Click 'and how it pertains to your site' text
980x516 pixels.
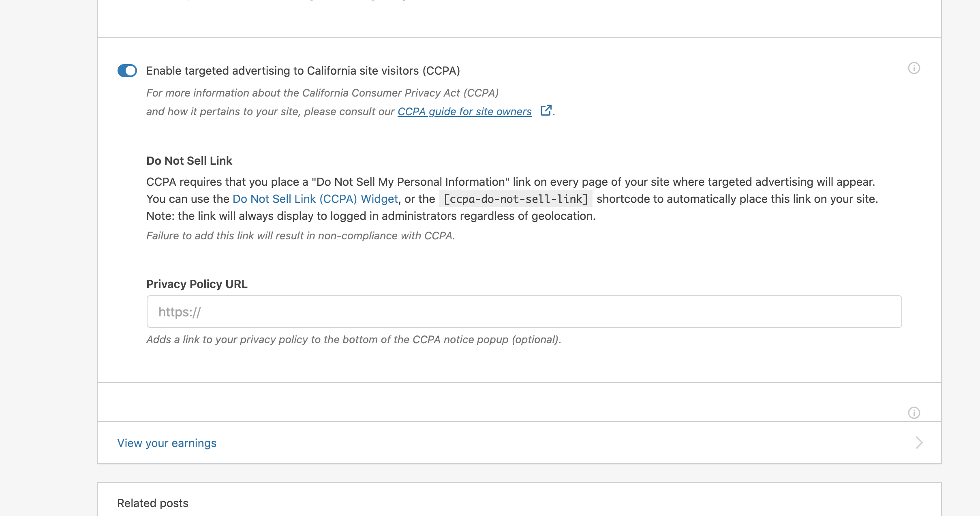coord(270,112)
